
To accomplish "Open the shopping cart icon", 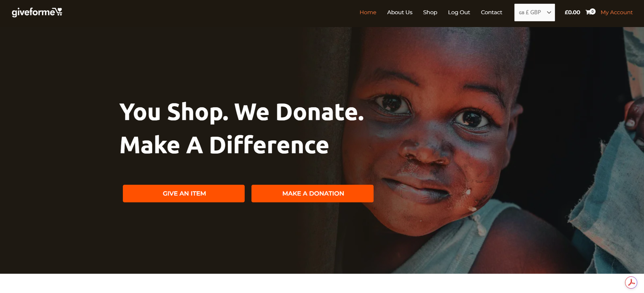I will coord(588,12).
